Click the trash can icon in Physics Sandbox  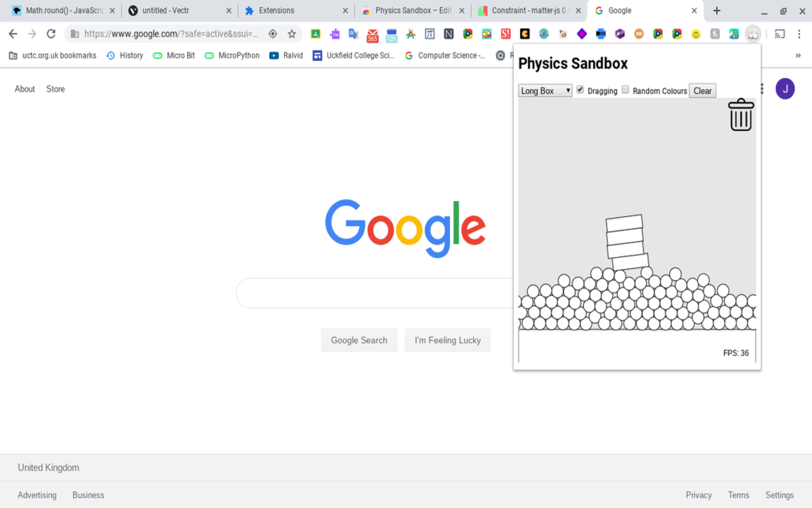pyautogui.click(x=740, y=115)
